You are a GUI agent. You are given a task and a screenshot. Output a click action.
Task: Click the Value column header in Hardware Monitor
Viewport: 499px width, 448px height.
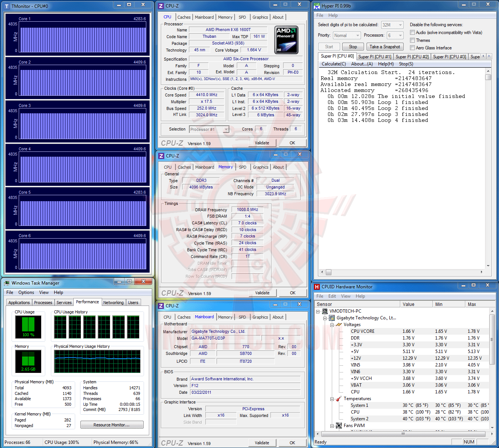[416, 304]
